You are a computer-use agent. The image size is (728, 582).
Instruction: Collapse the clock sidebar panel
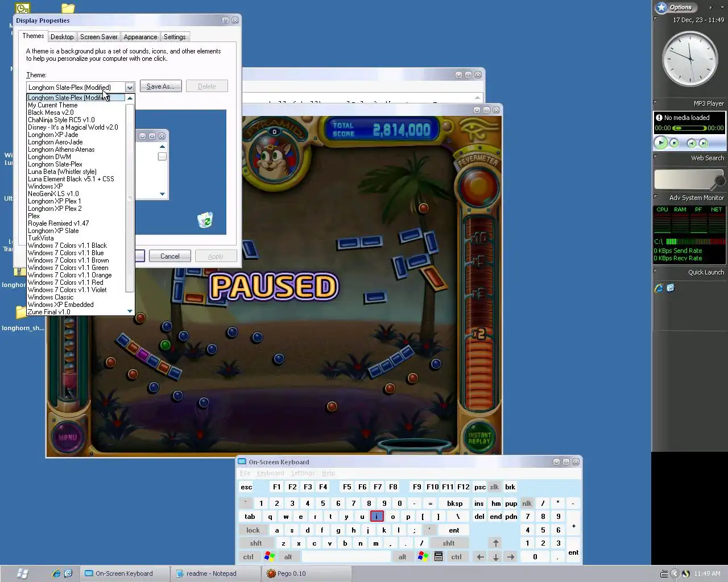(656, 18)
